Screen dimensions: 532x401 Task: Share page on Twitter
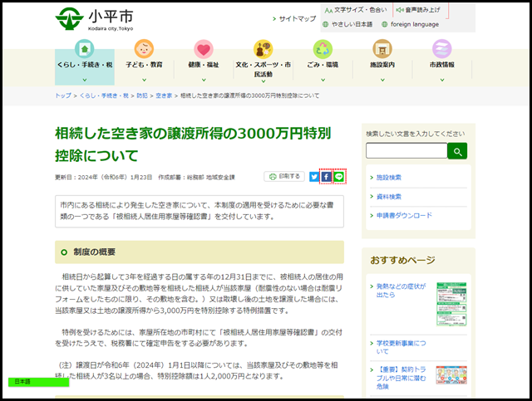point(314,177)
